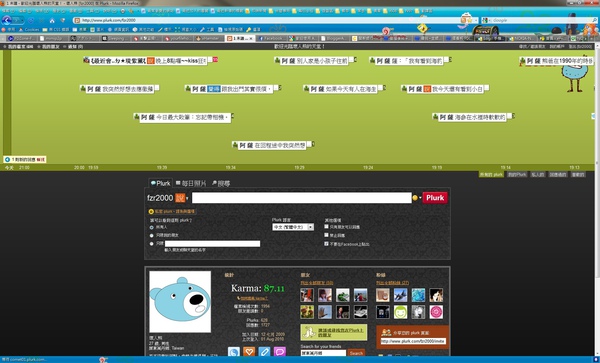Click the 只限 friend name input field

212,244
